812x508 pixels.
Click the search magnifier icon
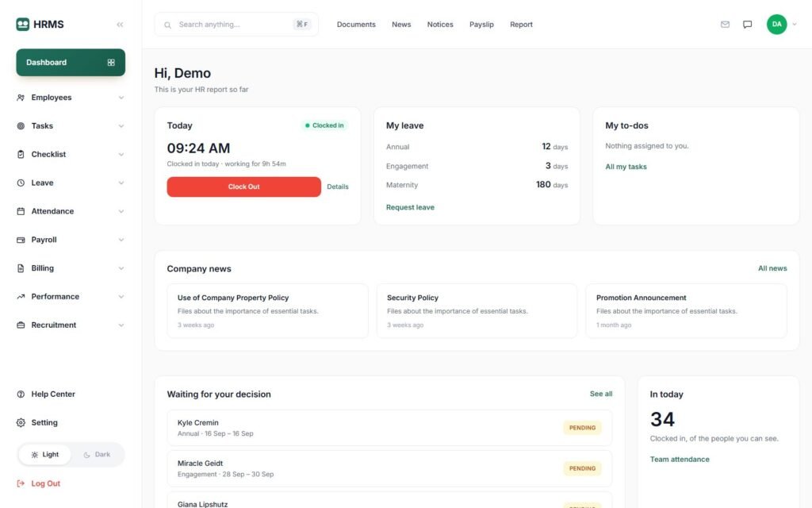tap(168, 25)
